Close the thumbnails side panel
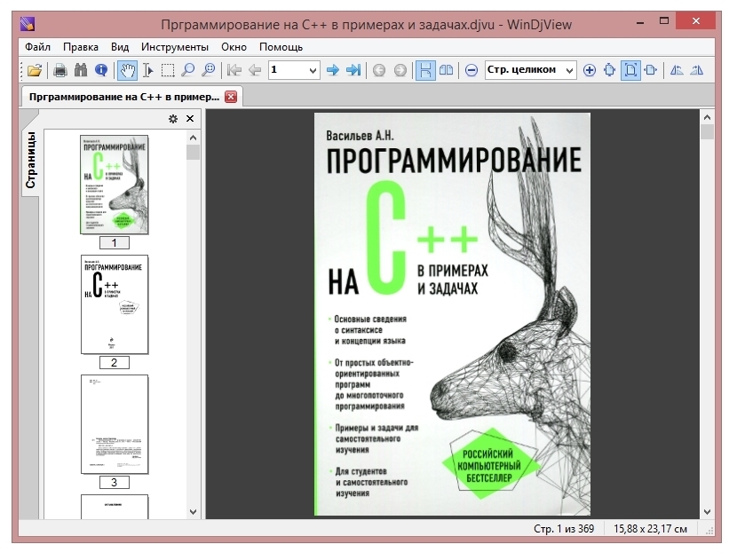This screenshot has height=560, width=737. (x=190, y=119)
